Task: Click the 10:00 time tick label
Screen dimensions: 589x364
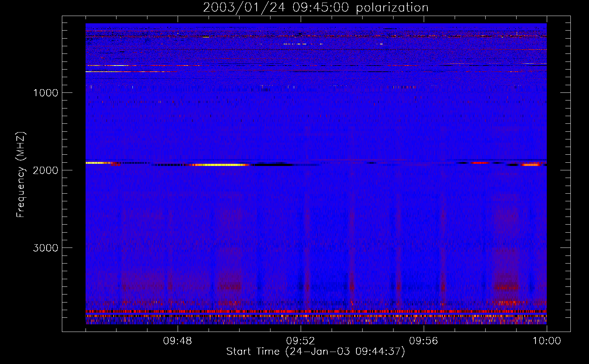Action: click(x=547, y=341)
